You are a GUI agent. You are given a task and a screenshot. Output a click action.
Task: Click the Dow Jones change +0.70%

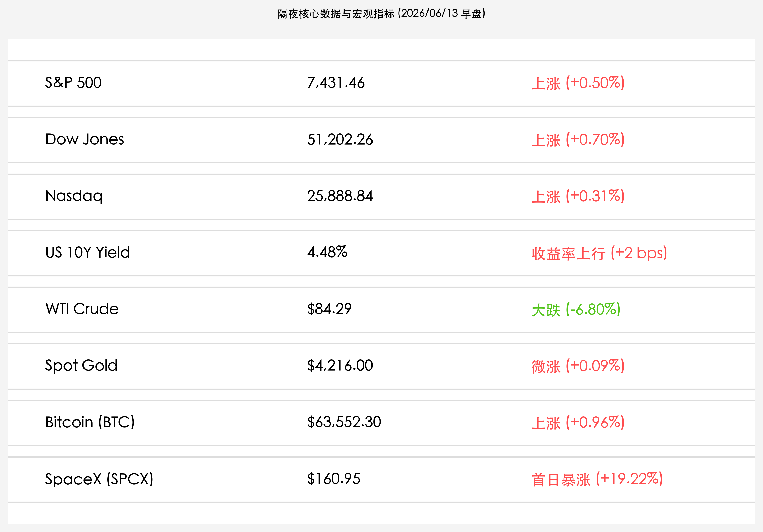tap(578, 139)
